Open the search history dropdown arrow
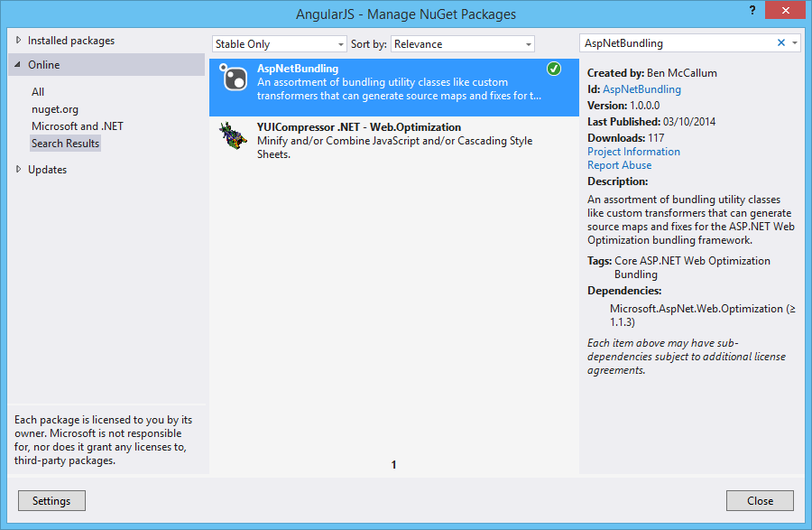The height and width of the screenshot is (530, 812). click(794, 43)
